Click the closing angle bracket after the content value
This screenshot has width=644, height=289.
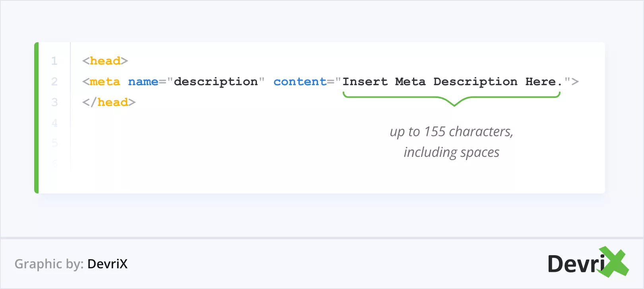[x=575, y=82]
